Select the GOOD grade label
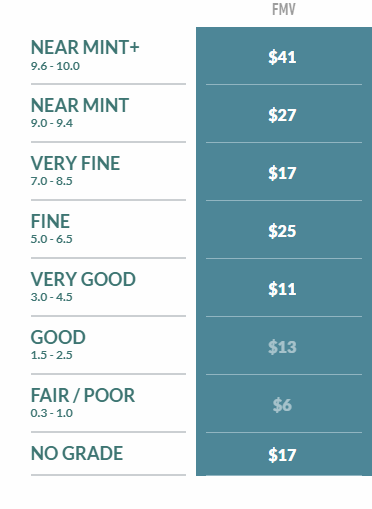372x509 pixels. coord(58,337)
